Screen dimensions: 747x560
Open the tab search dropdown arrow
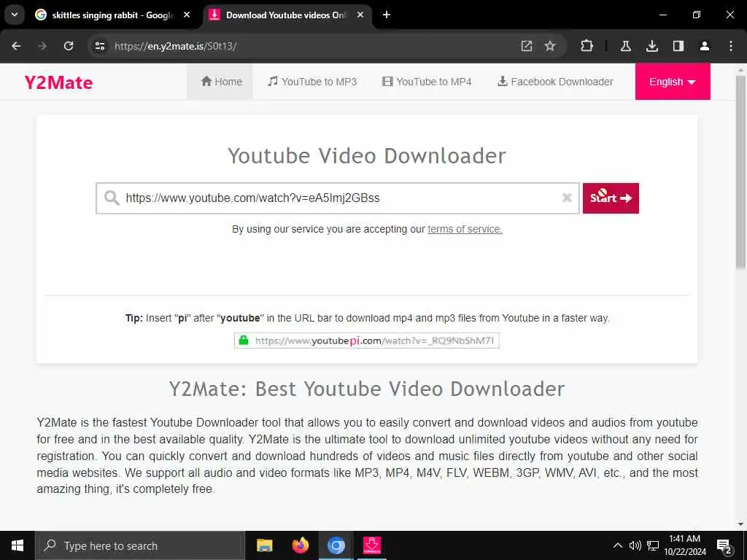click(15, 15)
